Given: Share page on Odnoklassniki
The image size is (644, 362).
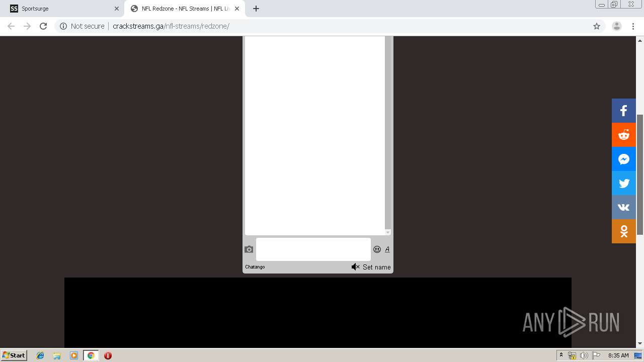Looking at the screenshot, I should coord(624,231).
